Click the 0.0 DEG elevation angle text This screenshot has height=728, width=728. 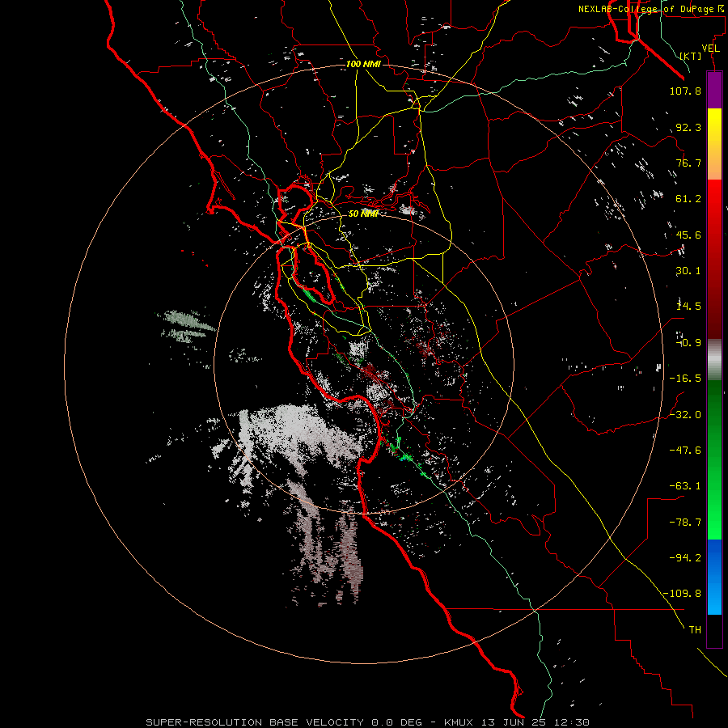click(396, 722)
